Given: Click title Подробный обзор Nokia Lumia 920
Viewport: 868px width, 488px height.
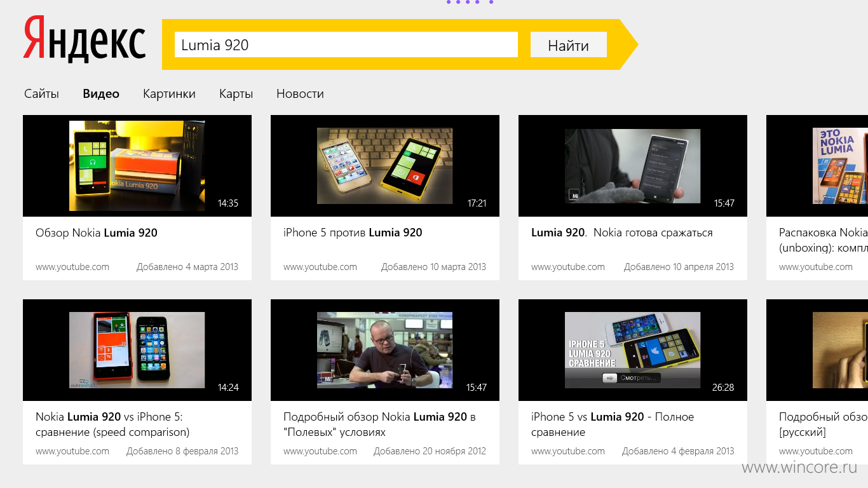Looking at the screenshot, I should point(379,424).
